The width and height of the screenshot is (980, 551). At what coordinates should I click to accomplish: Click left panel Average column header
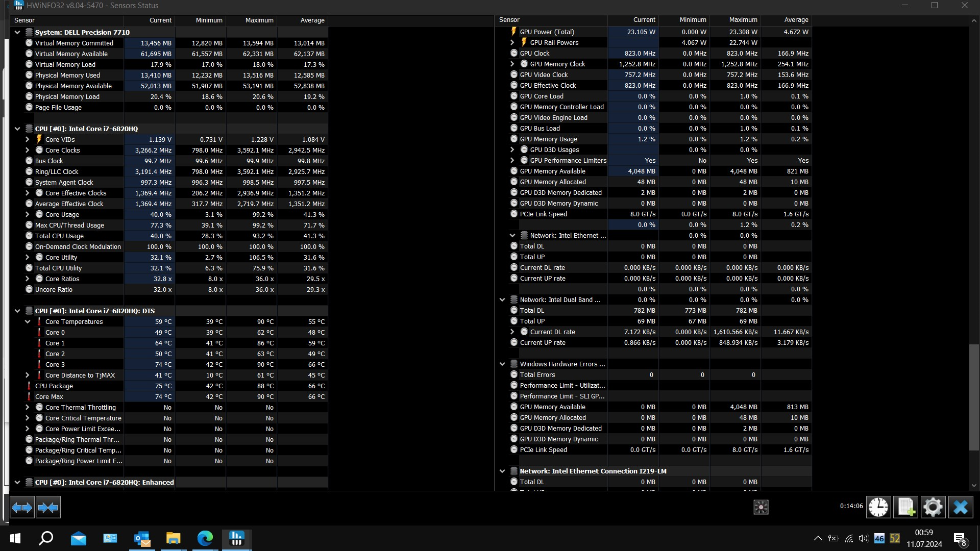(302, 20)
